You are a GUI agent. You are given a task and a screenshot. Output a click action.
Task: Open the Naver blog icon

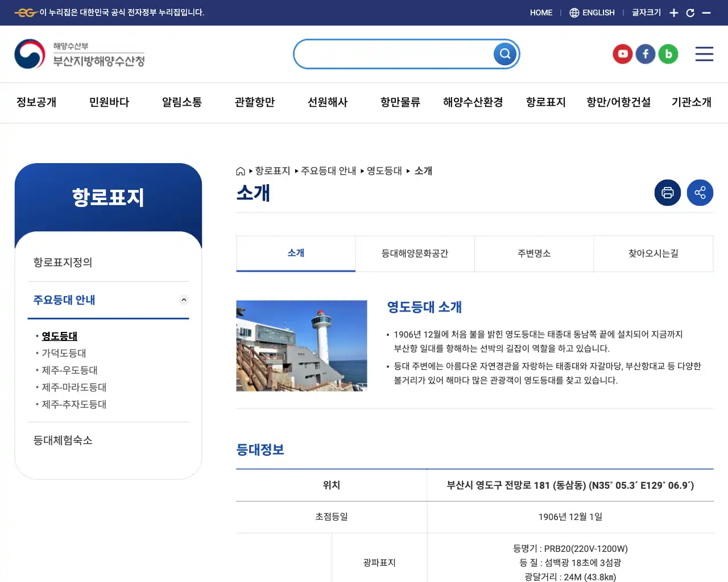pyautogui.click(x=668, y=54)
